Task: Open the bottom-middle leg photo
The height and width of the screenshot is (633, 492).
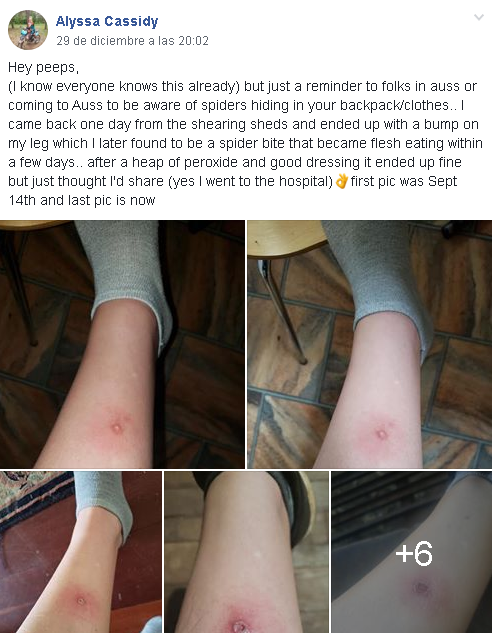Action: click(246, 552)
